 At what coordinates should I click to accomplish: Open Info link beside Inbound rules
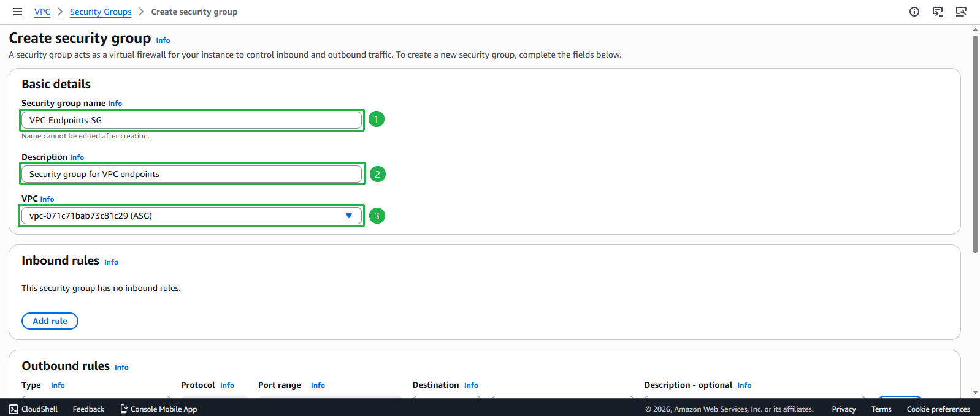pyautogui.click(x=111, y=262)
